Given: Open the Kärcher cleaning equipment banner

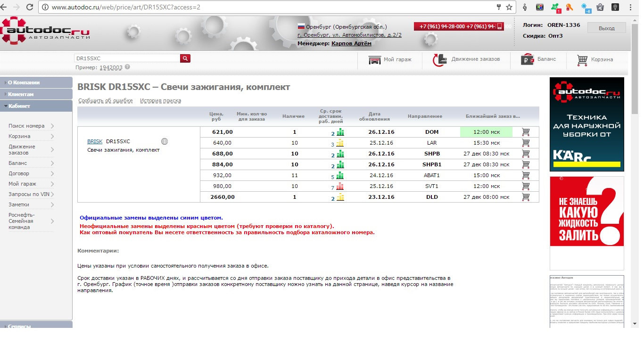Looking at the screenshot, I should [x=586, y=124].
